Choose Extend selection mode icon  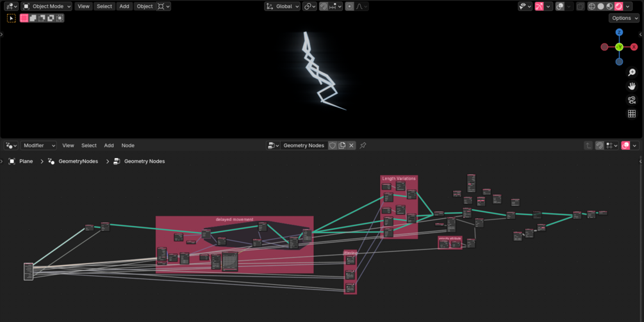click(x=33, y=18)
